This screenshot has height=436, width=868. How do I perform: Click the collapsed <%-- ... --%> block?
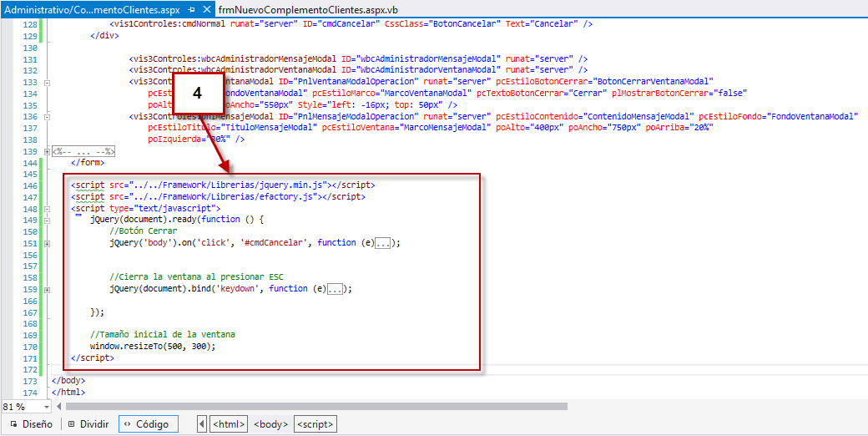(83, 151)
